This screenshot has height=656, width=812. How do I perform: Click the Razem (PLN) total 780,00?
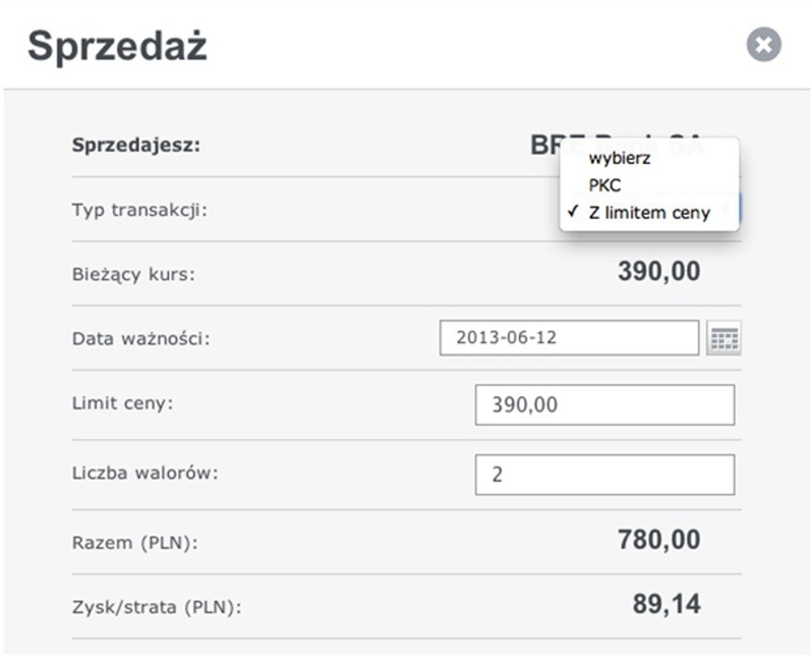pos(660,540)
